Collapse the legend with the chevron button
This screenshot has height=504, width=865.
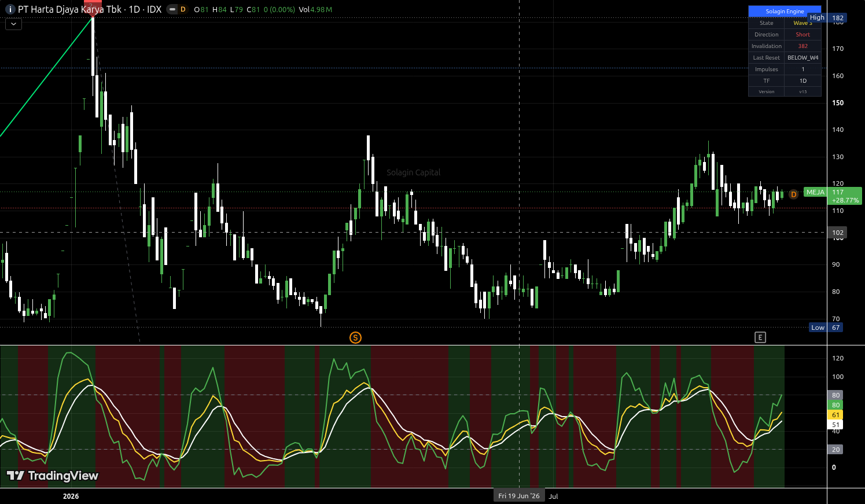click(13, 24)
